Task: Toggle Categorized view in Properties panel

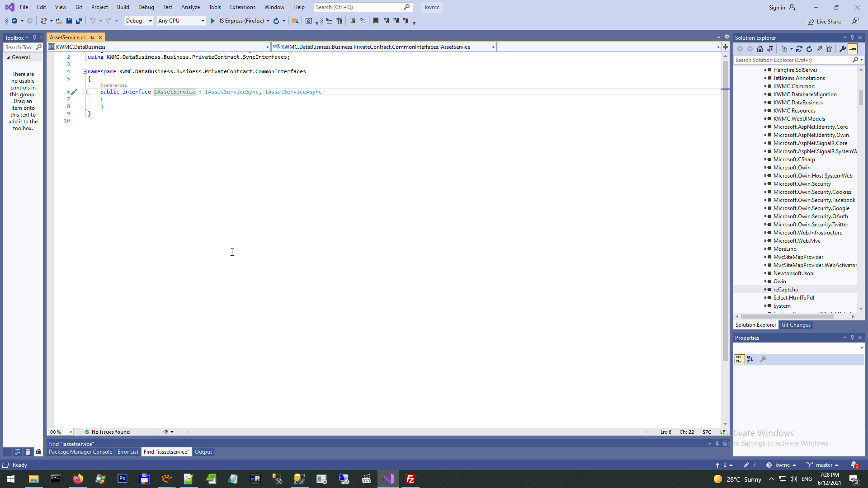Action: click(740, 359)
